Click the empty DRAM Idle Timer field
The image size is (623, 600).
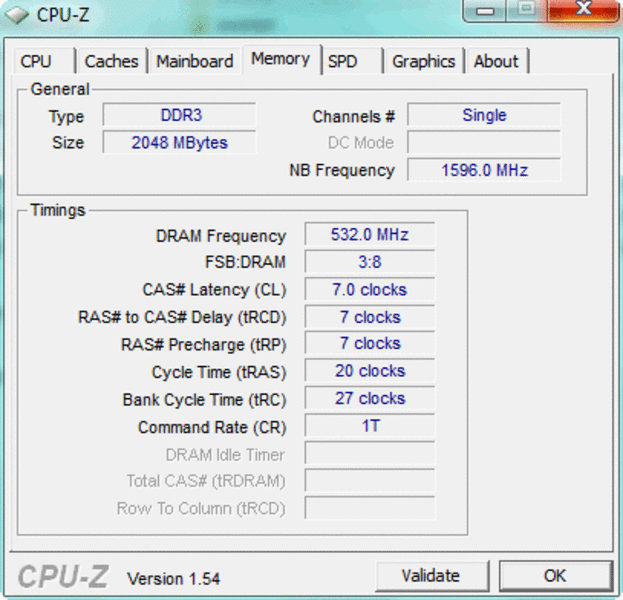[370, 453]
